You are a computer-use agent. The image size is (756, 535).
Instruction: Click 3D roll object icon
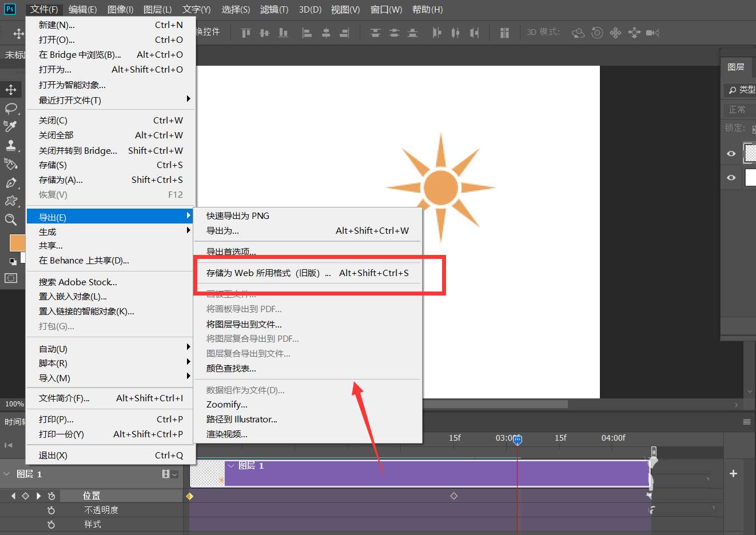click(597, 33)
